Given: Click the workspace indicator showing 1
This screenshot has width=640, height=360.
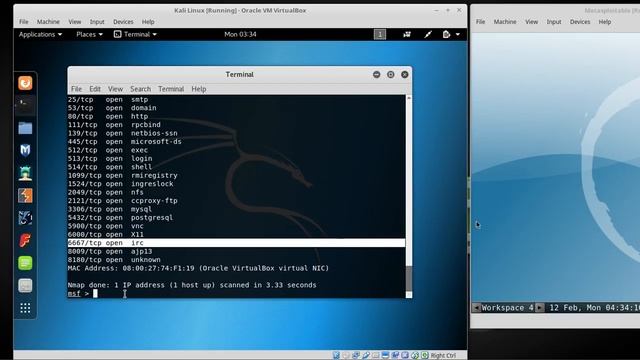Looking at the screenshot, I should [380, 34].
